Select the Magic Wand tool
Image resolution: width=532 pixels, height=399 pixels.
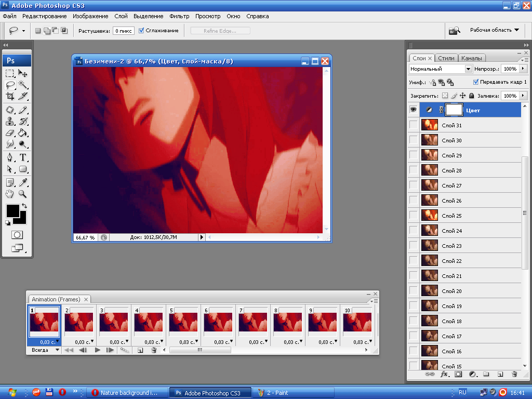click(x=23, y=85)
